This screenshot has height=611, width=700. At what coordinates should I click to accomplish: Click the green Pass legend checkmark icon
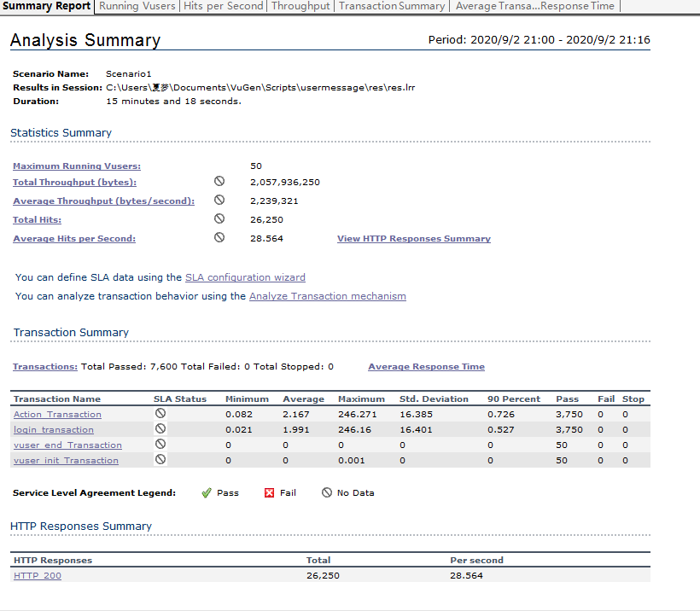pyautogui.click(x=207, y=492)
